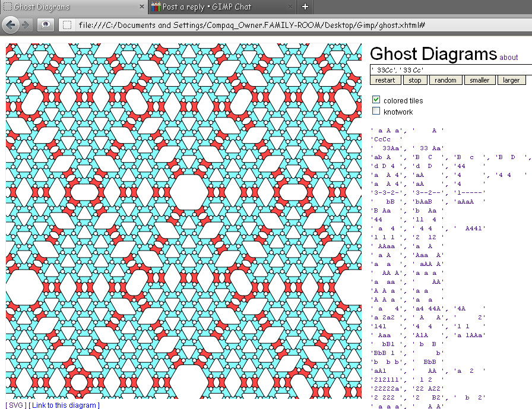The image size is (532, 409).
Task: Select the 'l l l' pattern example
Action: pyautogui.click(x=407, y=237)
